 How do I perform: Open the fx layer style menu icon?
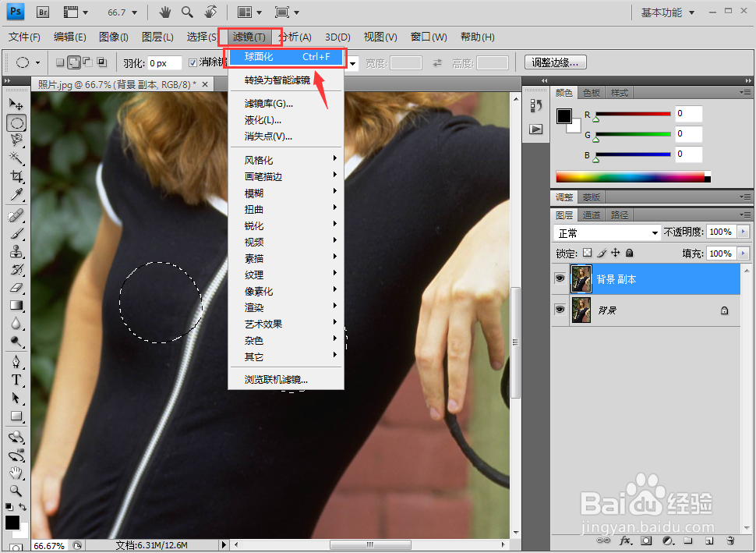click(x=624, y=540)
